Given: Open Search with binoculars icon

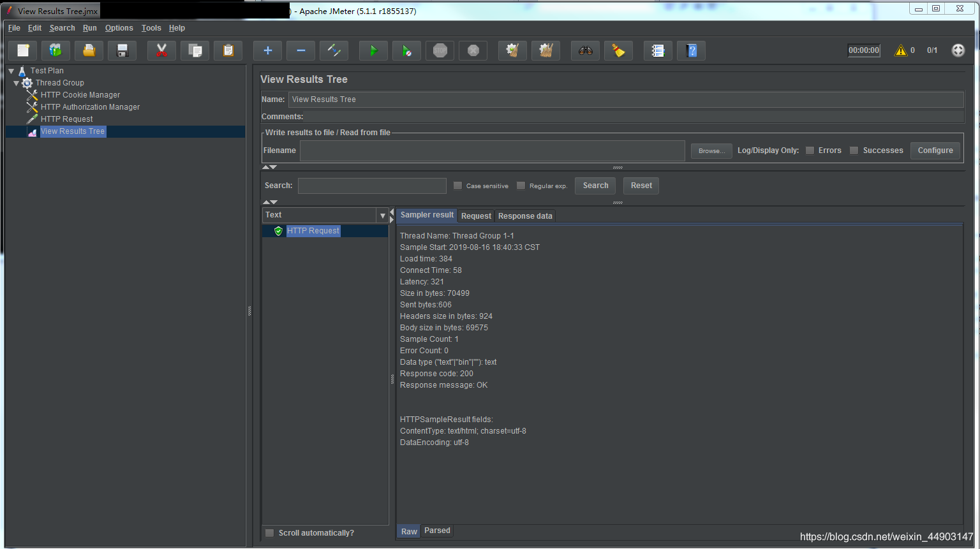Looking at the screenshot, I should [586, 50].
